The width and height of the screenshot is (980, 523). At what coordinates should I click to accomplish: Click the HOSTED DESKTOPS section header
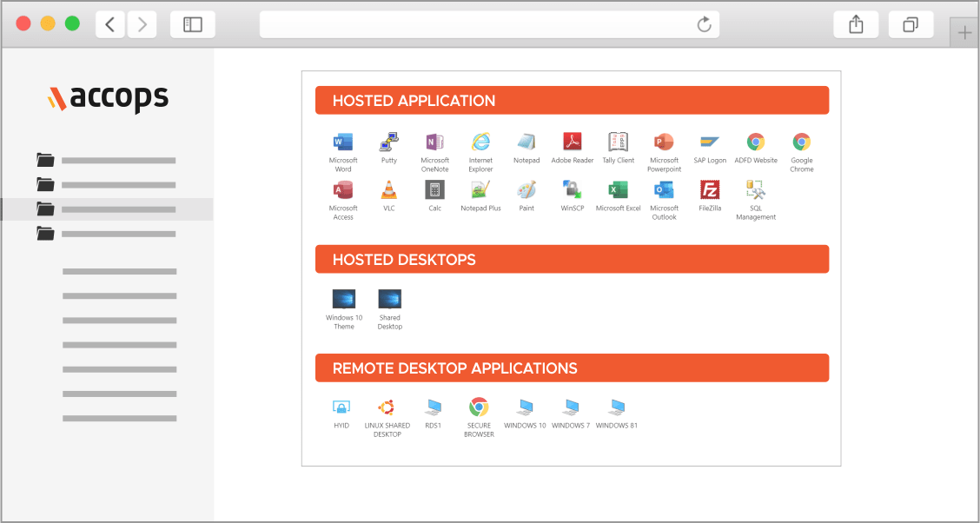point(572,259)
